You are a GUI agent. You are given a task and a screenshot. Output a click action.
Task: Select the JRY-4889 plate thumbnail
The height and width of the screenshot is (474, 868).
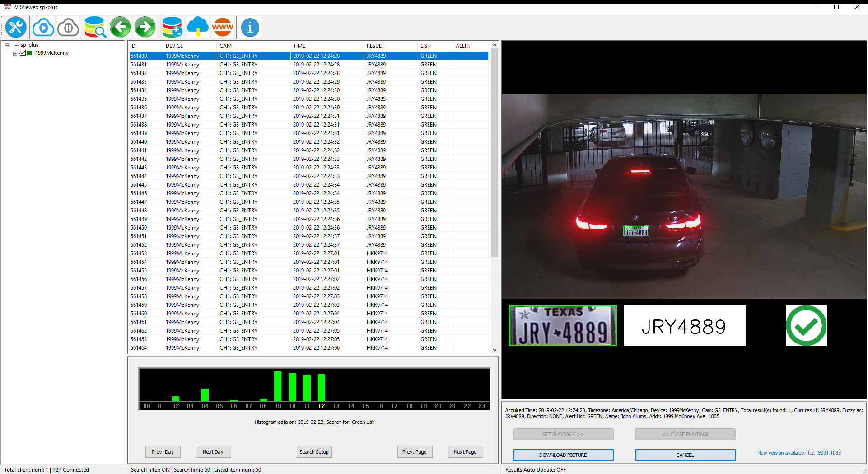(x=562, y=325)
